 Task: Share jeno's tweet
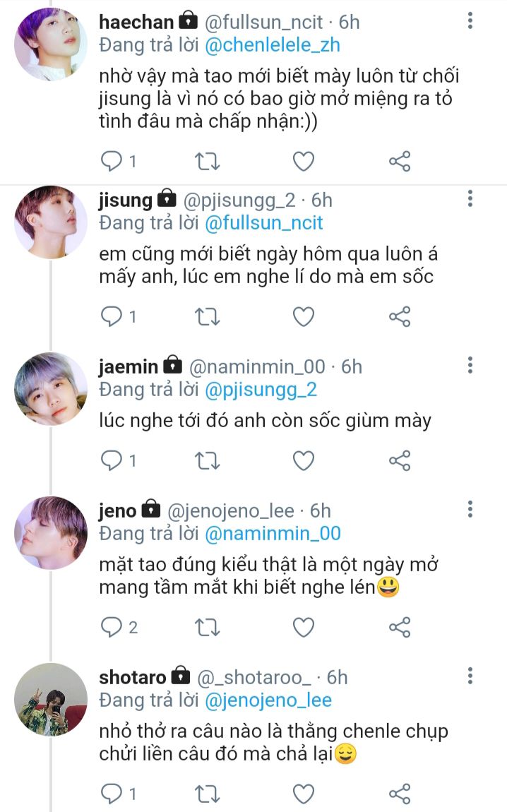pos(400,627)
